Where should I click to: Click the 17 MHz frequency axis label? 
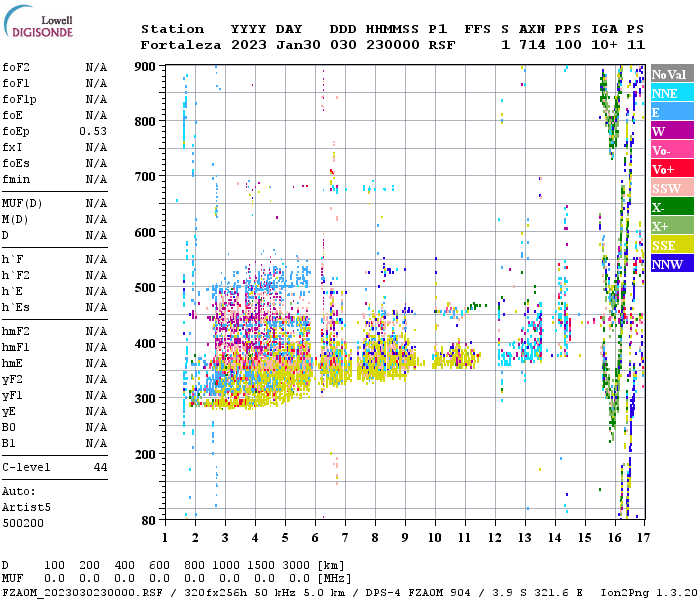(643, 538)
